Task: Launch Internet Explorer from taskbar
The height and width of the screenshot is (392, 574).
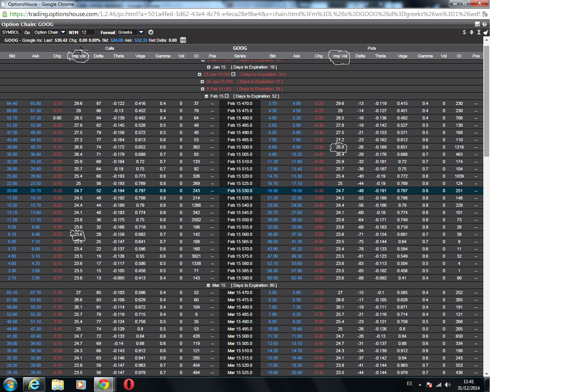Action: tap(34, 384)
